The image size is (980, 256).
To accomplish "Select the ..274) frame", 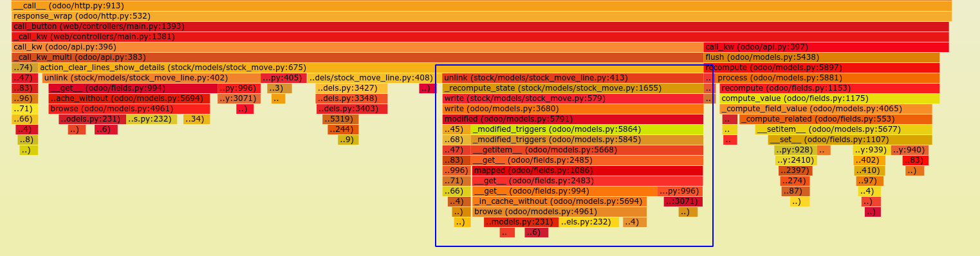I will click(x=795, y=181).
